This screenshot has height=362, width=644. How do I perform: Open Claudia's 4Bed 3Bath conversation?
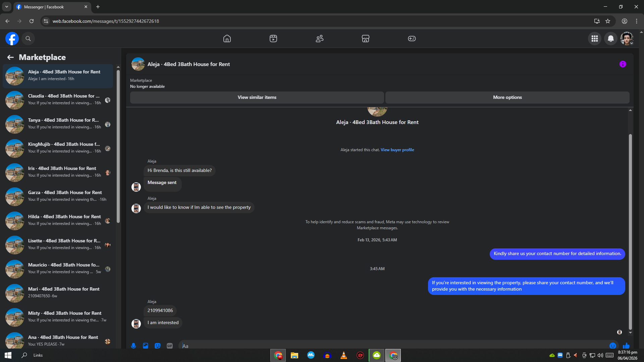point(58,100)
